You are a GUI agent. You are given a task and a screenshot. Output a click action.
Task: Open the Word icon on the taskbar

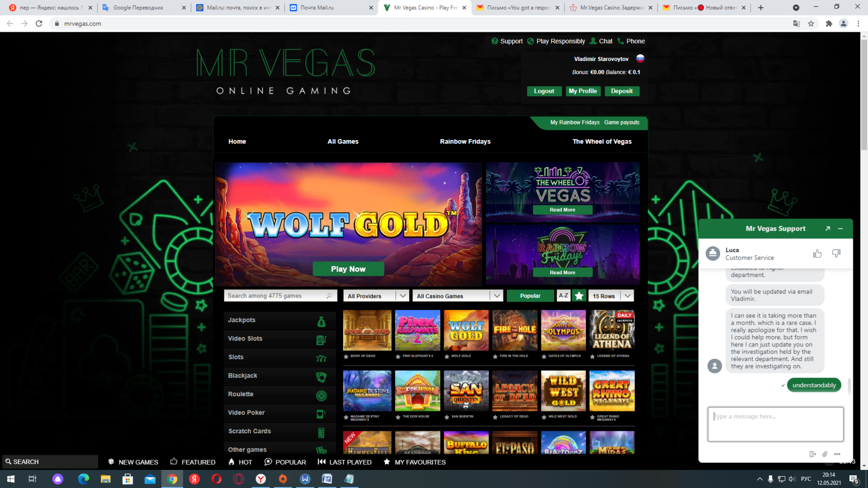coord(327,479)
